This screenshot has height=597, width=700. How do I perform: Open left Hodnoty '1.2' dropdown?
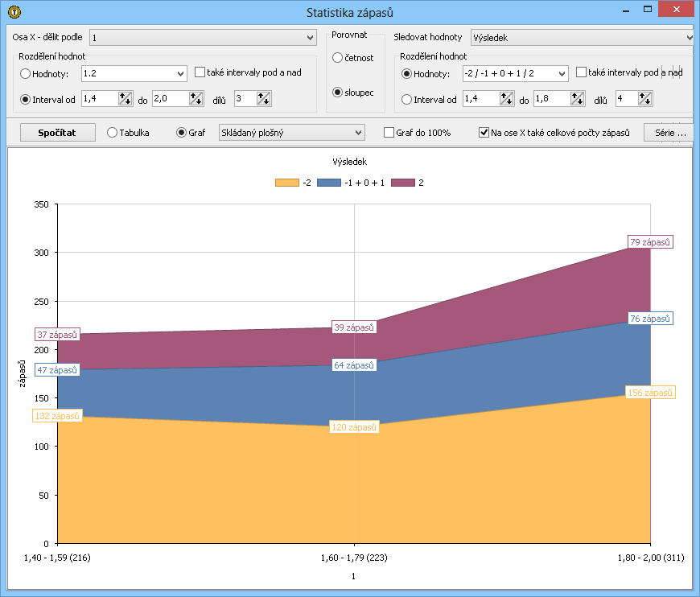coord(134,73)
